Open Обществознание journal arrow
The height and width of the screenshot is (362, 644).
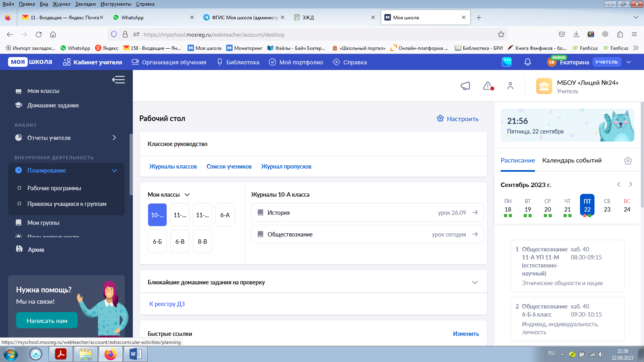[475, 234]
